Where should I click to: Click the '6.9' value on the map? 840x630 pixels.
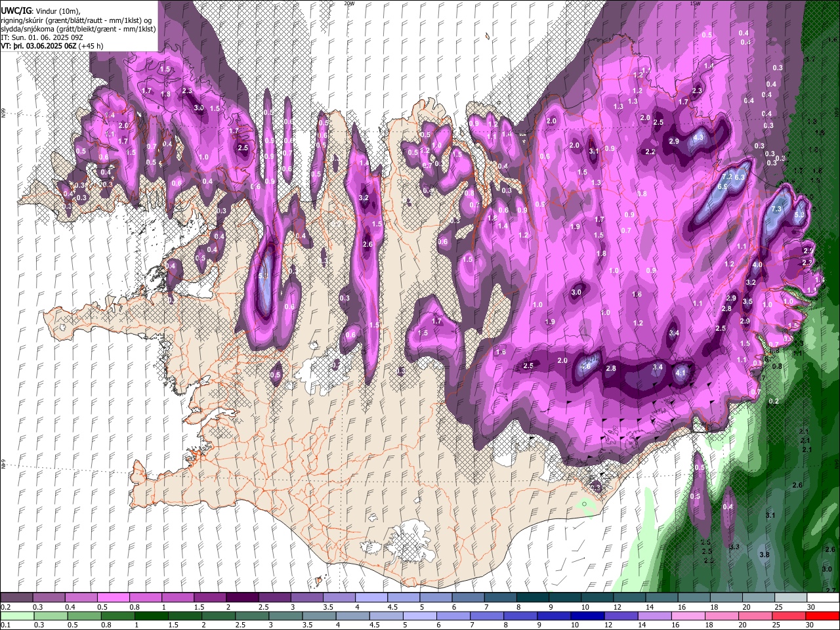(722, 187)
